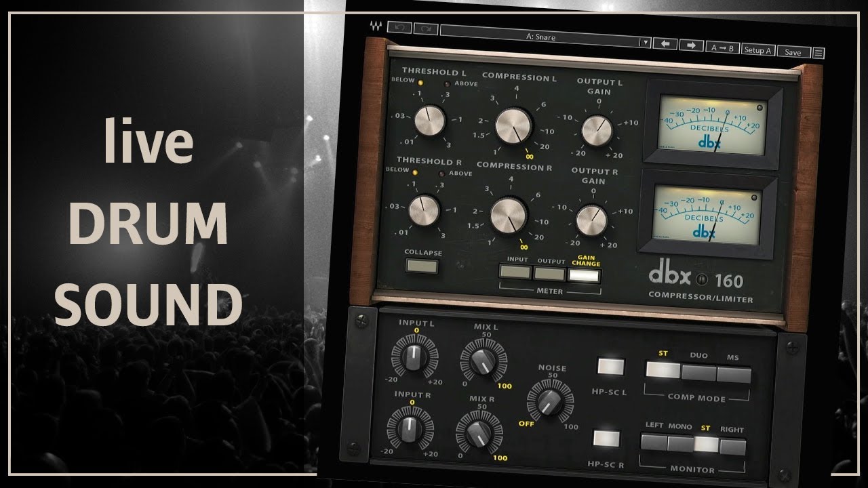Click the Compression R knob
The image size is (868, 488).
[x=510, y=216]
